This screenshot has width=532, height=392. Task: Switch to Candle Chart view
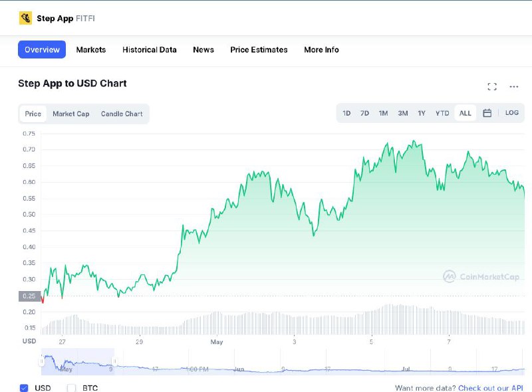122,114
